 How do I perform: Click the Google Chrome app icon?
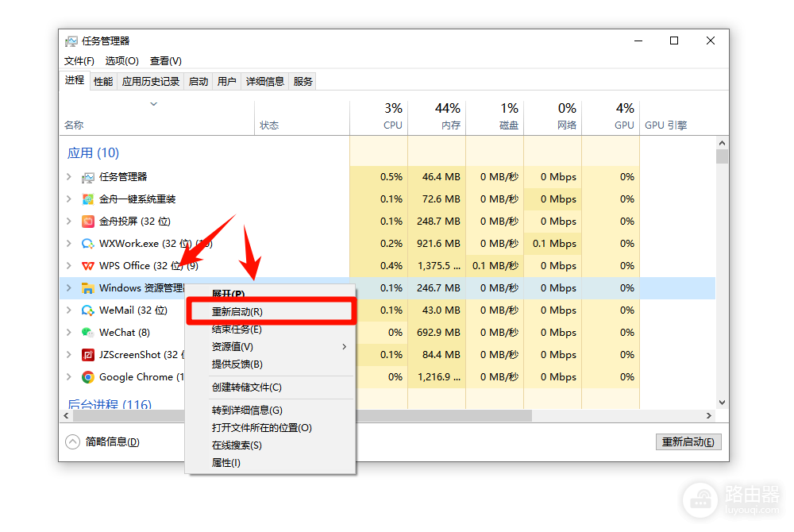[x=87, y=377]
